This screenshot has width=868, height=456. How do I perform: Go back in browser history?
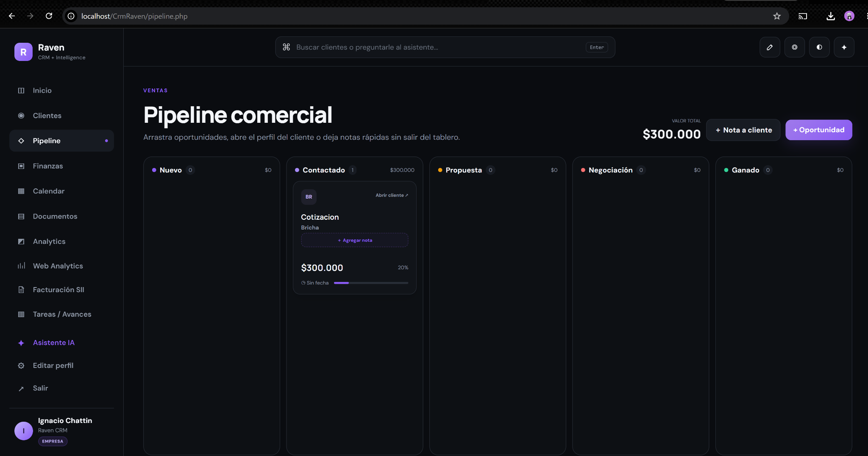pos(12,16)
